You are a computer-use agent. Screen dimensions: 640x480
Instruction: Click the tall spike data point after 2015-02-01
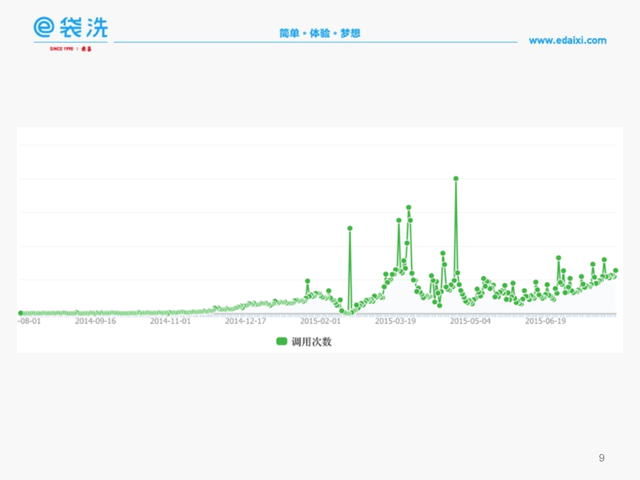350,228
